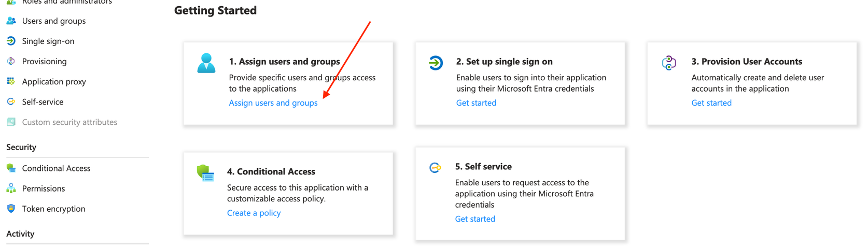The image size is (868, 248).
Task: Click the user icon on Assign users card
Action: 206,63
